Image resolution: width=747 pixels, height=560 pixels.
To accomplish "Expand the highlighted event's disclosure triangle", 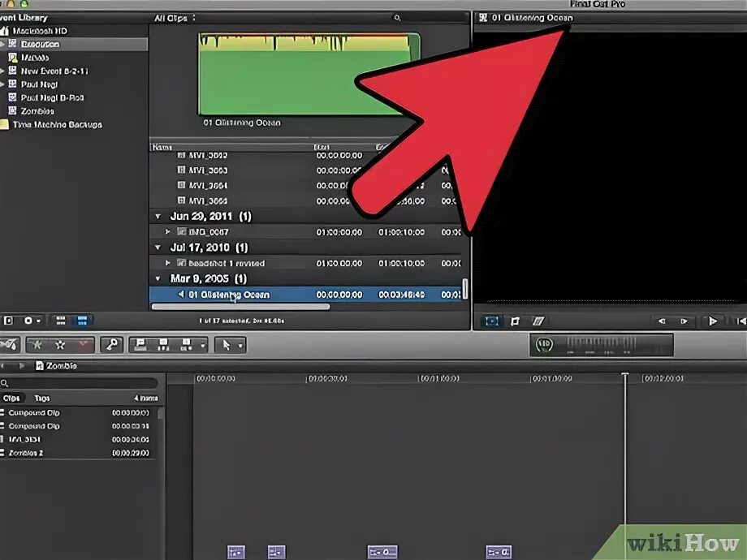I will [x=2, y=44].
